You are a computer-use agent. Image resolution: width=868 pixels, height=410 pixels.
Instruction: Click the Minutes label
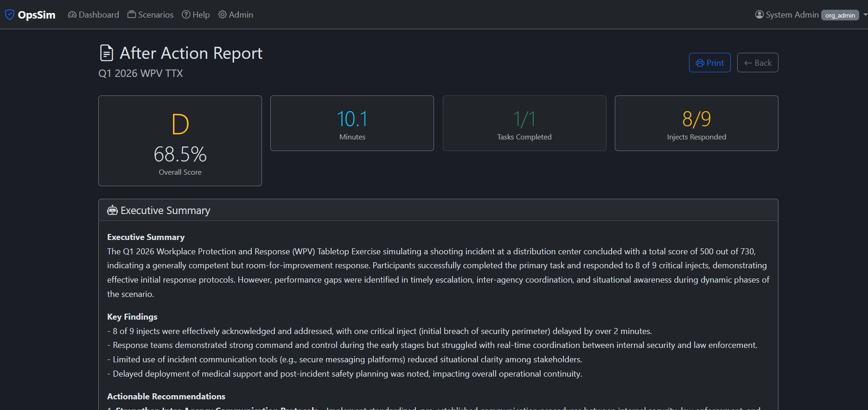352,137
